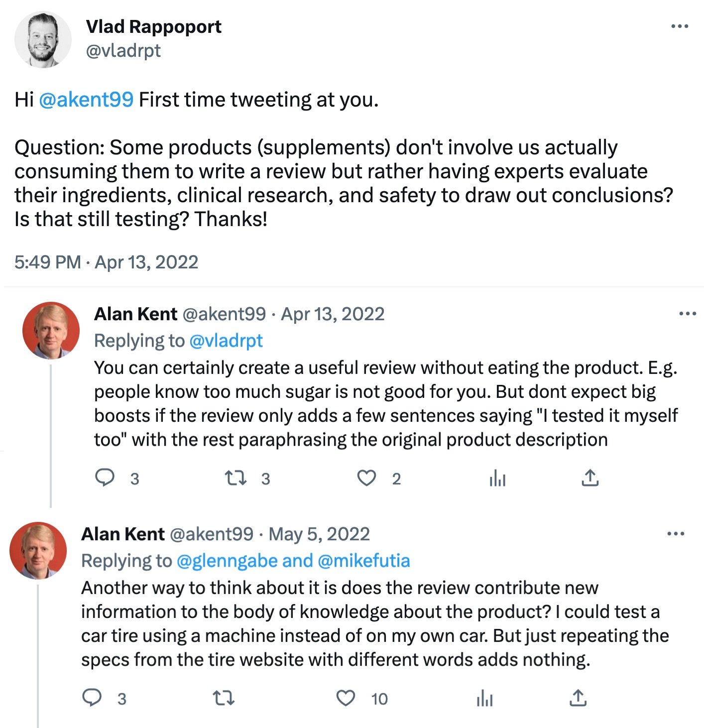Open more options on May 5 tweet

pos(676,534)
